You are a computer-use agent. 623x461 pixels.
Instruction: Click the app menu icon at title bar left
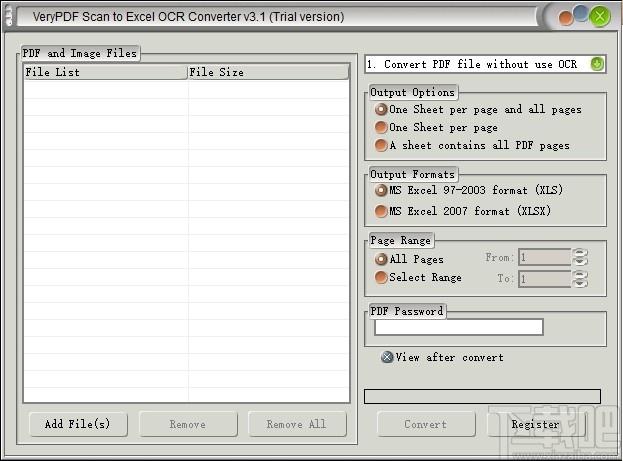pos(8,17)
